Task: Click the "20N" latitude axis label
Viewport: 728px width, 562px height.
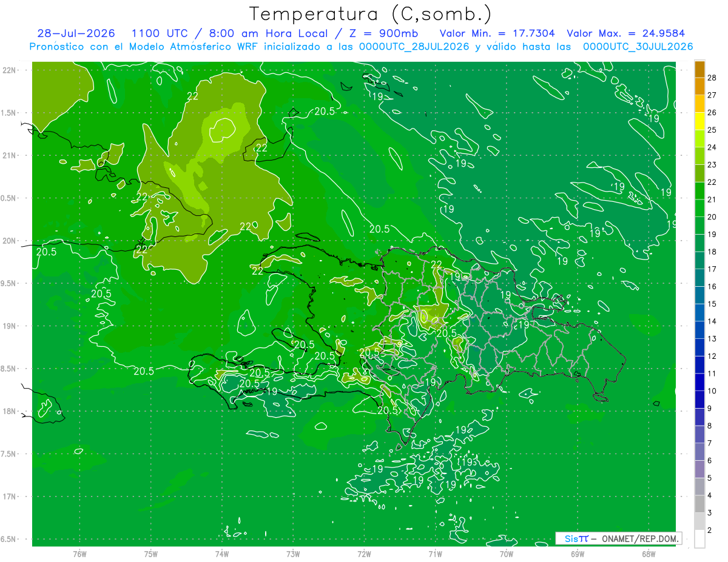Action: click(x=10, y=241)
